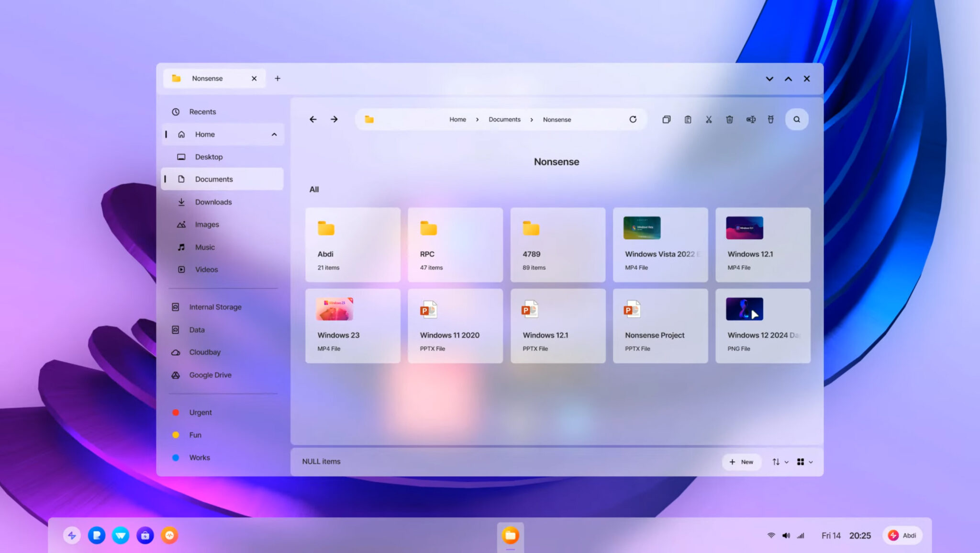Viewport: 980px width, 553px height.
Task: Open Google Drive from the sidebar
Action: [211, 375]
